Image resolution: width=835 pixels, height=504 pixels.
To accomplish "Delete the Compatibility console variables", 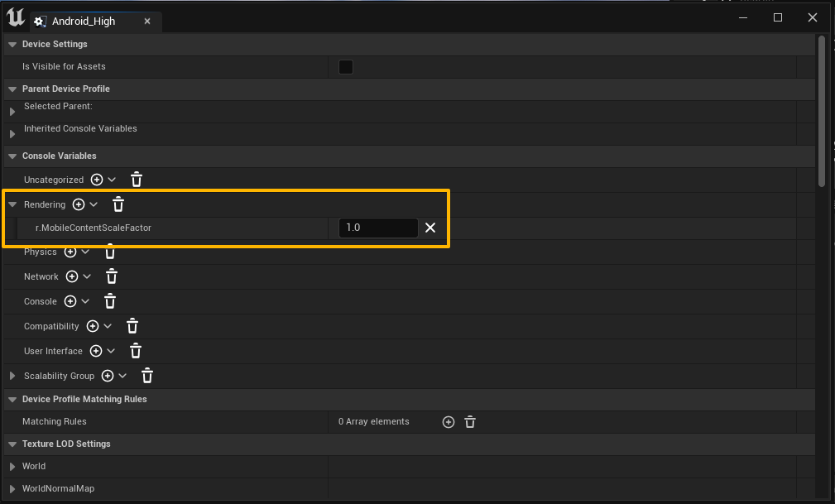I will click(132, 326).
